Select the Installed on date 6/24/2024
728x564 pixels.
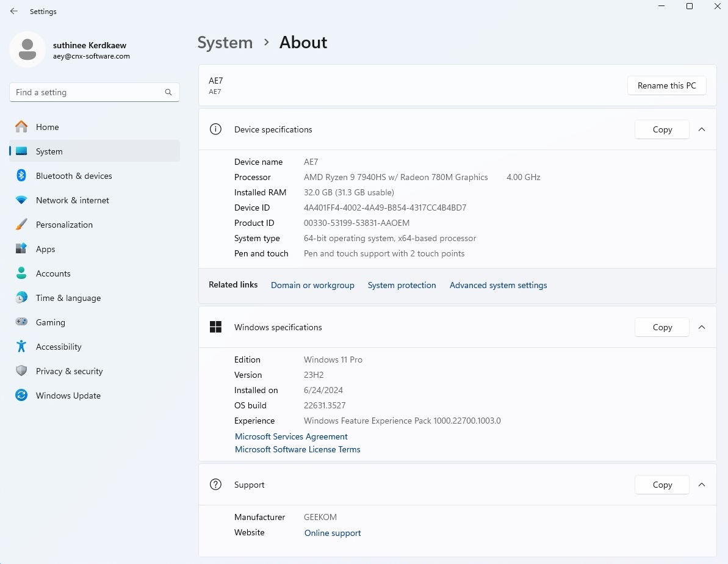323,390
